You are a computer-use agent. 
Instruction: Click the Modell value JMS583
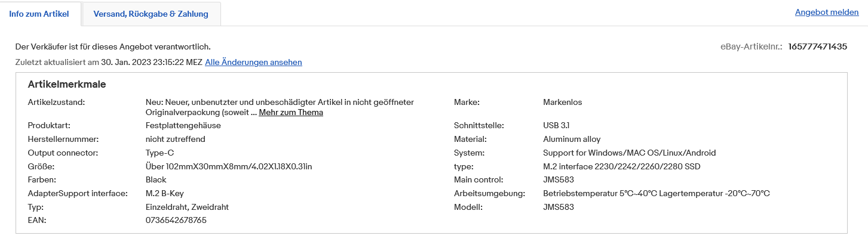pyautogui.click(x=558, y=207)
